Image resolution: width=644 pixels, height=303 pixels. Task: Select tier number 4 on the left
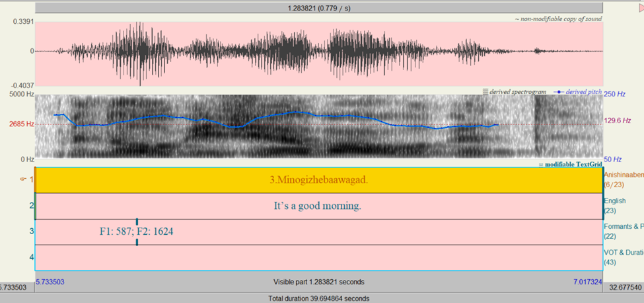[31, 257]
